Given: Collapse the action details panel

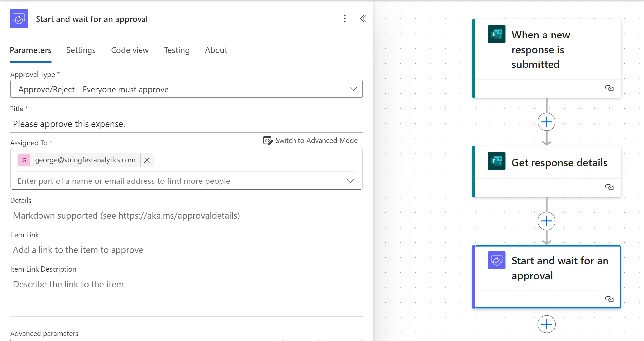Looking at the screenshot, I should (x=363, y=19).
